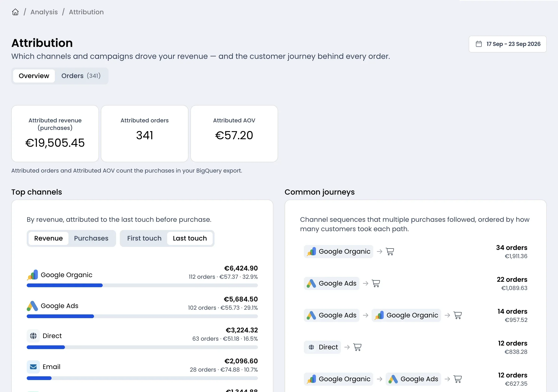
Task: Open 17 Sep - 23 Sep 2026 date picker
Action: 507,44
